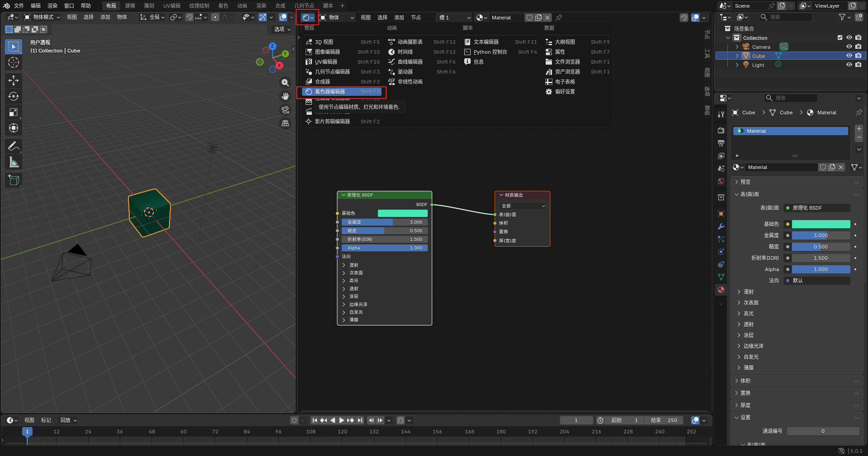Click the 通道编号 value field
This screenshot has height=456, width=868.
pos(823,431)
